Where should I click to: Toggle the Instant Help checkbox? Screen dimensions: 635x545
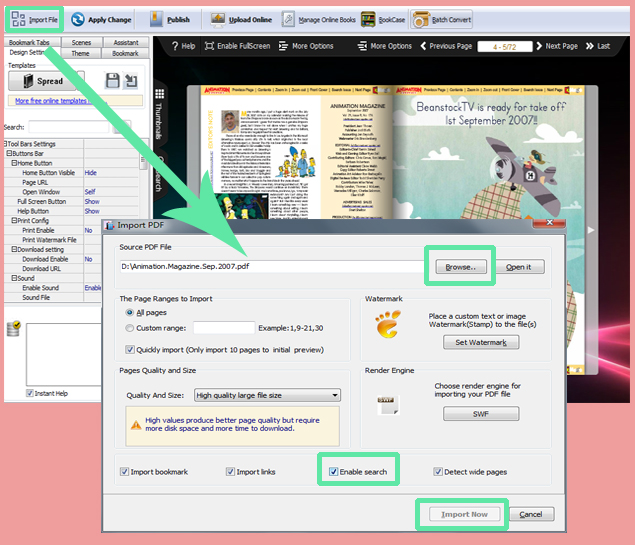pos(30,393)
